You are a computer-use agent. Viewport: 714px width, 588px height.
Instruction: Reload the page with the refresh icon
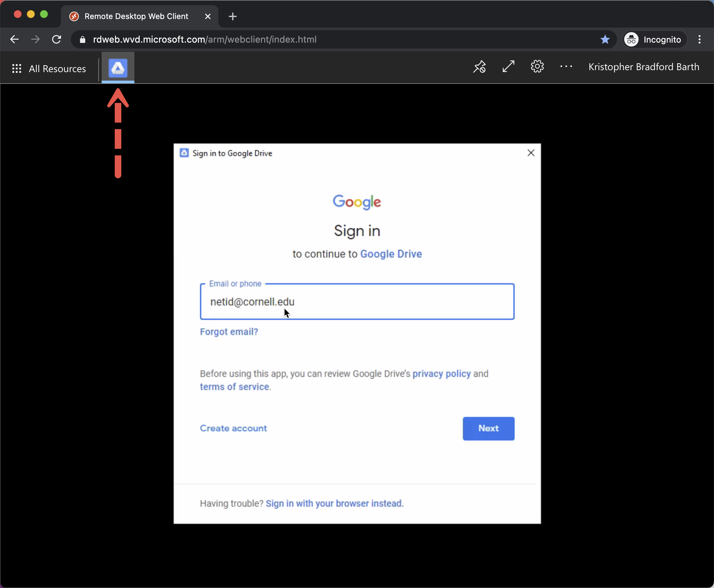57,39
